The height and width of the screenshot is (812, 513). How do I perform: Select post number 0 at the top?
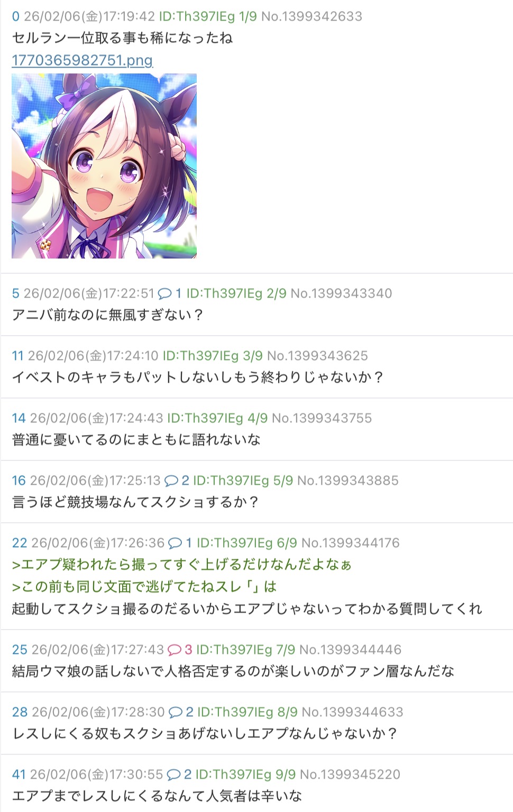(15, 16)
